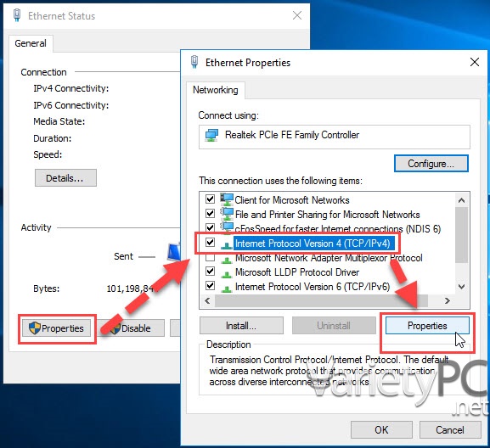Viewport: 490px width, 448px height.
Task: Toggle the cFosSpeed checkbox
Action: (x=210, y=227)
